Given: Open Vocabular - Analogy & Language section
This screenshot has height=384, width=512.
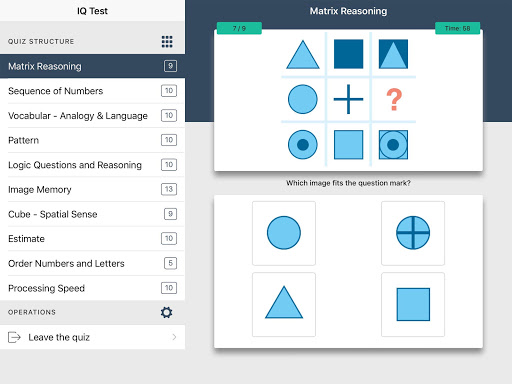Looking at the screenshot, I should tap(92, 115).
